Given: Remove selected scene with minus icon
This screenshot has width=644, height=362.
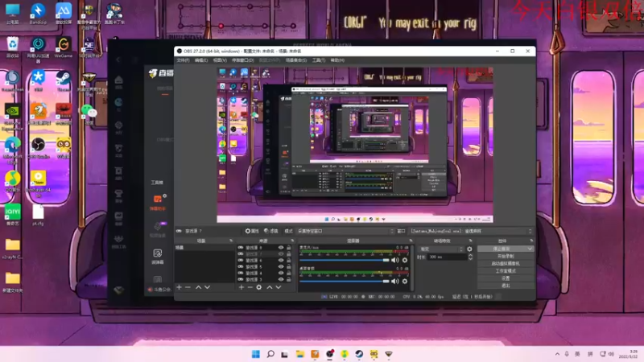Looking at the screenshot, I should tap(188, 287).
